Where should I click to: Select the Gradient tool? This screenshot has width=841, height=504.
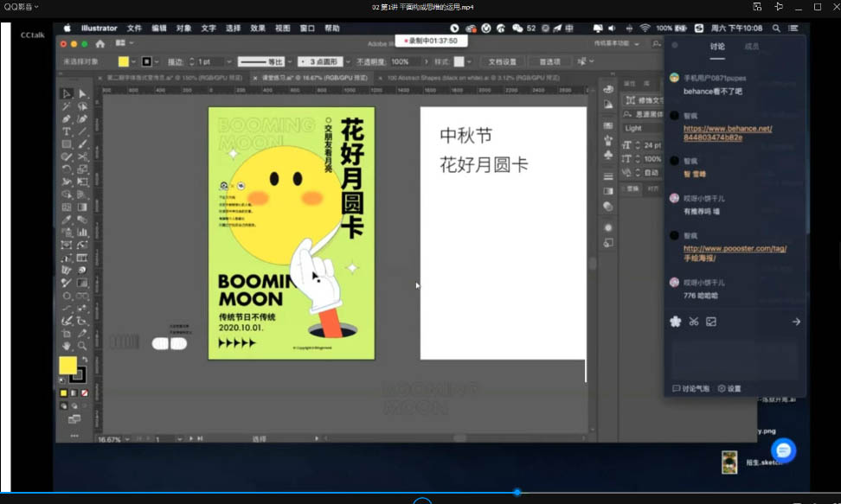coord(82,207)
